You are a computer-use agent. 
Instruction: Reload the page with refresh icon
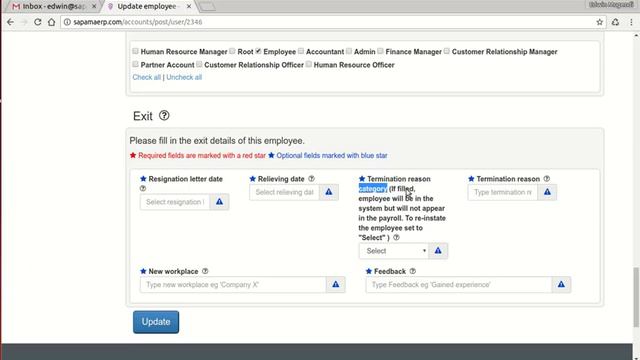(38, 22)
